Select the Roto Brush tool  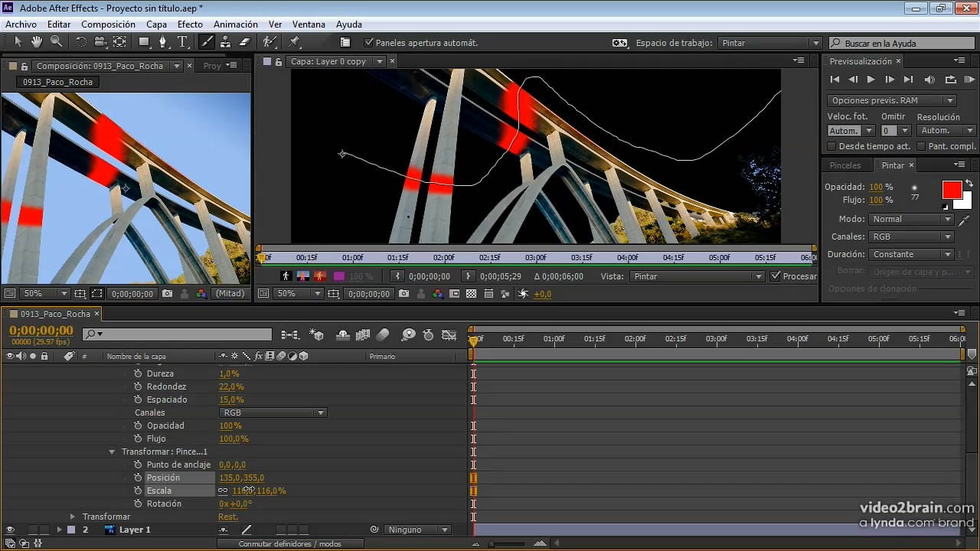pyautogui.click(x=269, y=42)
